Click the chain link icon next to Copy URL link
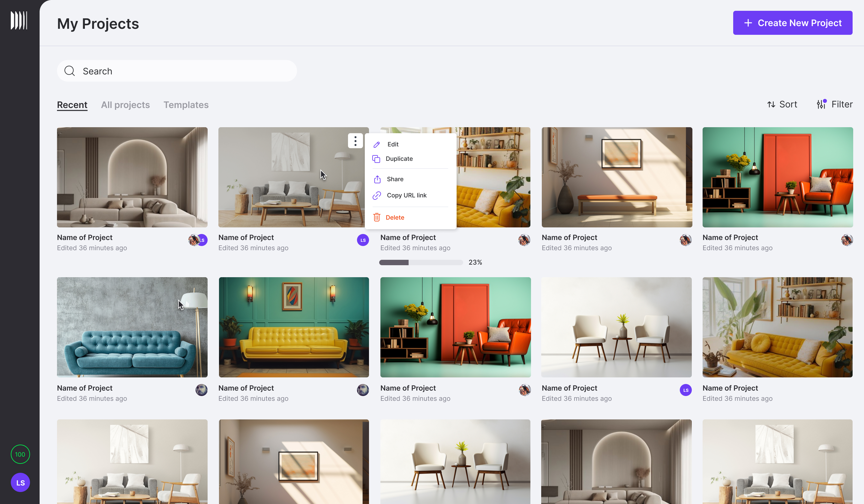The width and height of the screenshot is (864, 504). tap(376, 195)
